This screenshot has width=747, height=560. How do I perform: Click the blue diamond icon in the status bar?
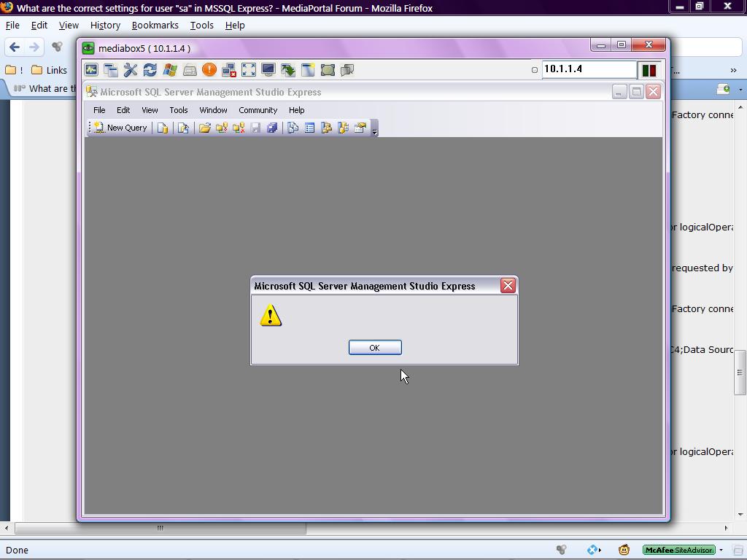[592, 550]
